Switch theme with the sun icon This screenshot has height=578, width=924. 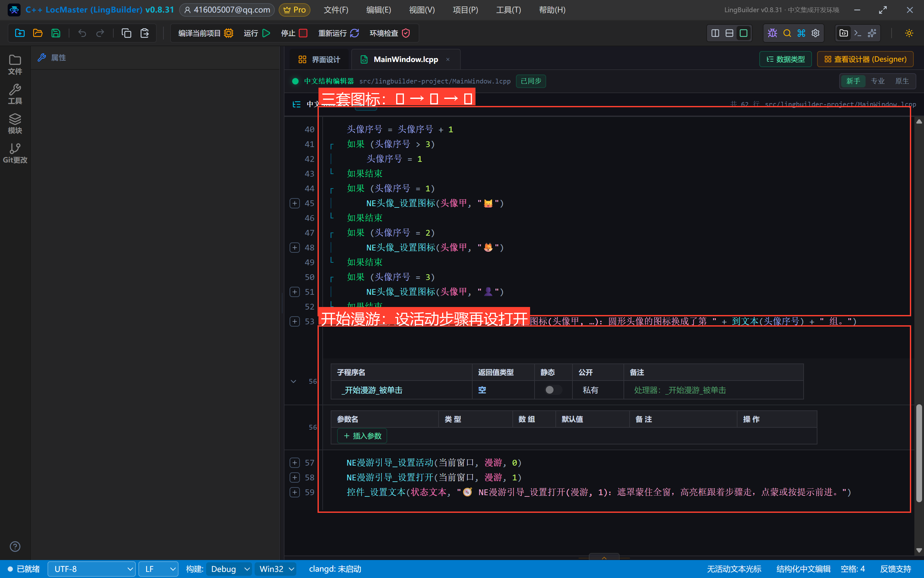coord(909,33)
